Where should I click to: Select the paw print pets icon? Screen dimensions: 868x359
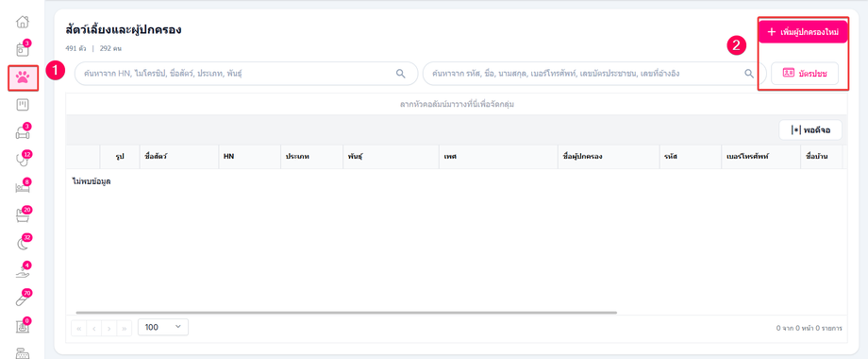click(x=23, y=78)
